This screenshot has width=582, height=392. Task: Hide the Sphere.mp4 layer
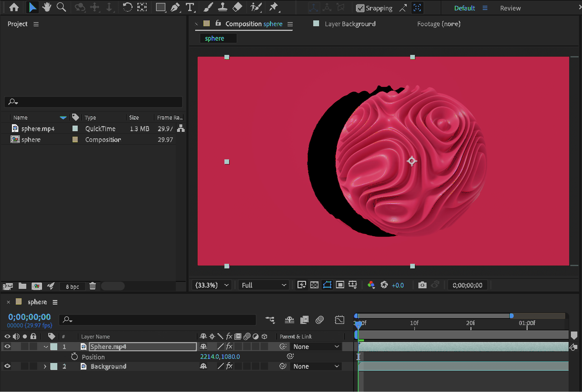[x=8, y=346]
